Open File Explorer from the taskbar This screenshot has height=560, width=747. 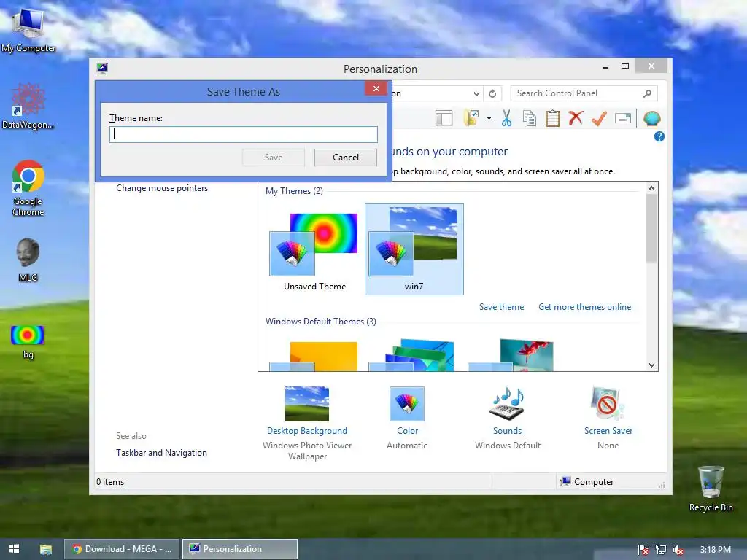pos(46,549)
